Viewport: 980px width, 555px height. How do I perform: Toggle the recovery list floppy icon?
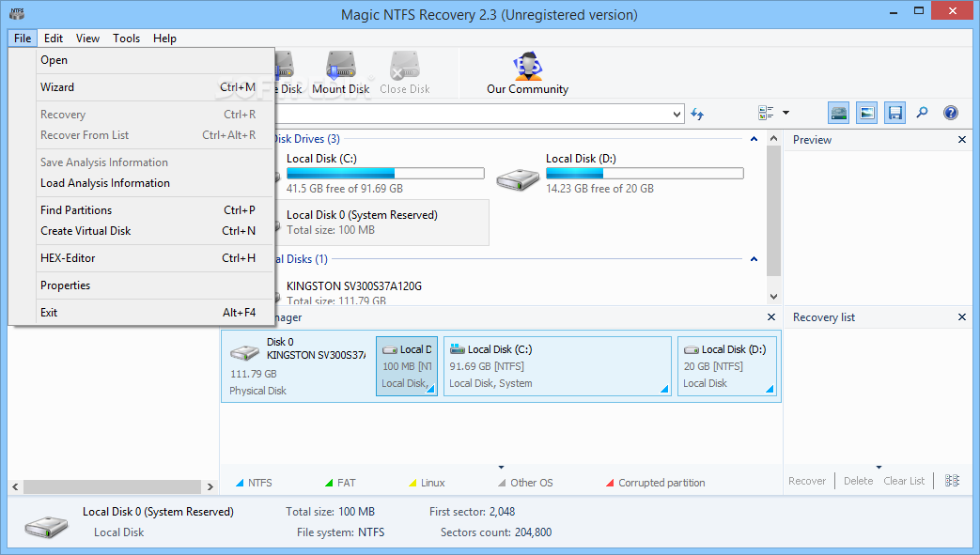pos(895,113)
